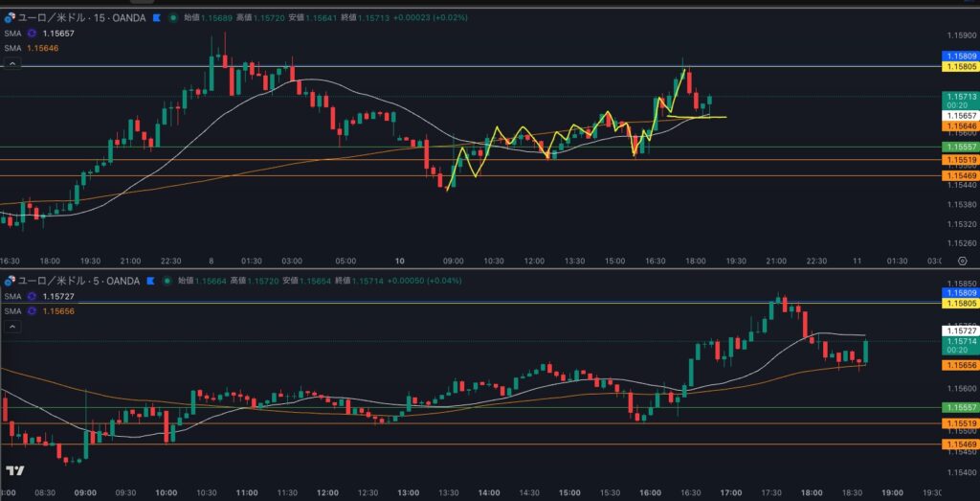Select the orange SMA 1.15646 legend in top chart
The height and width of the screenshot is (501, 980).
(x=42, y=48)
